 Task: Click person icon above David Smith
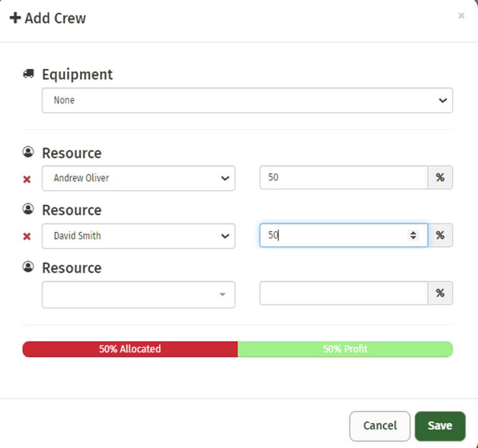(x=28, y=209)
